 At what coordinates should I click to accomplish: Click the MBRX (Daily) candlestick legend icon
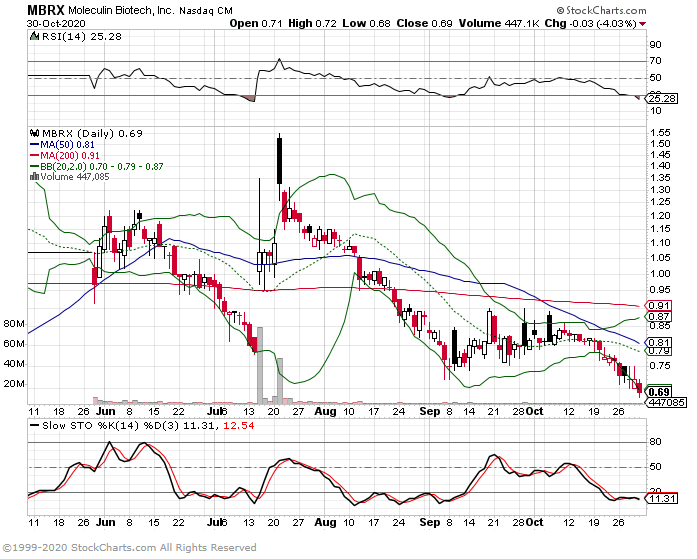[32, 132]
